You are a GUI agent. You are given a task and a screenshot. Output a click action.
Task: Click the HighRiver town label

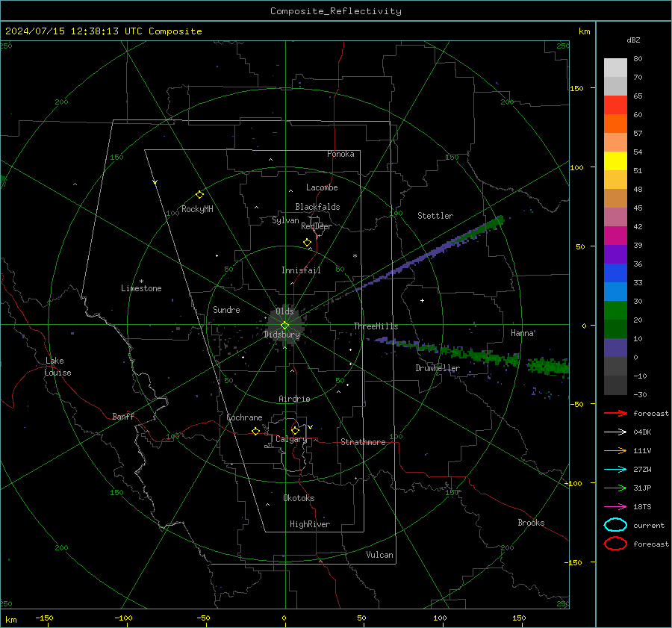[x=310, y=524]
